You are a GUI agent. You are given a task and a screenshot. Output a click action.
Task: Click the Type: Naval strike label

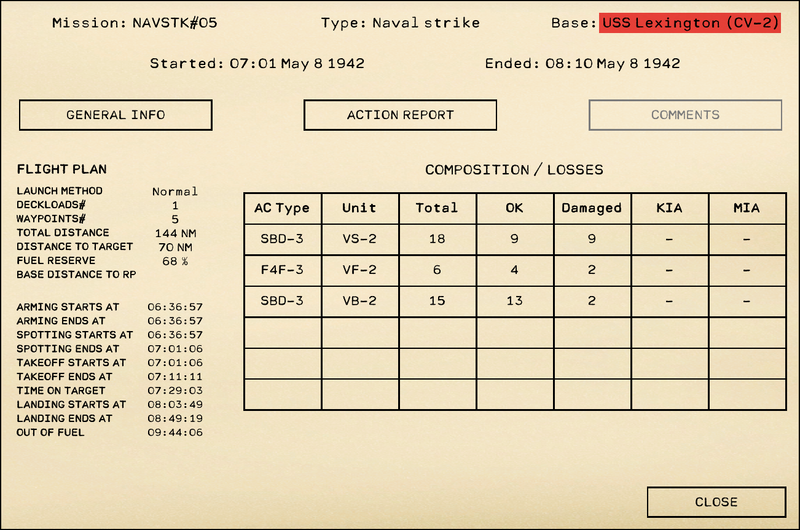(401, 23)
